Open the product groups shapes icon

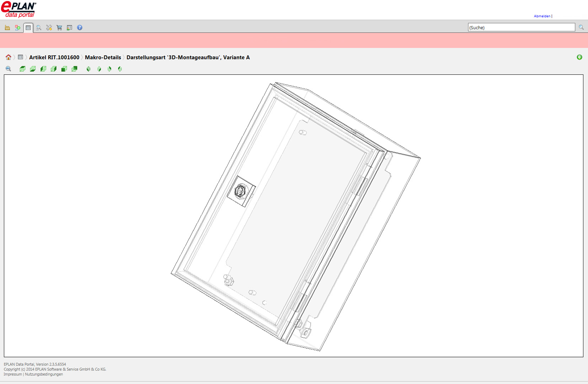[17, 28]
